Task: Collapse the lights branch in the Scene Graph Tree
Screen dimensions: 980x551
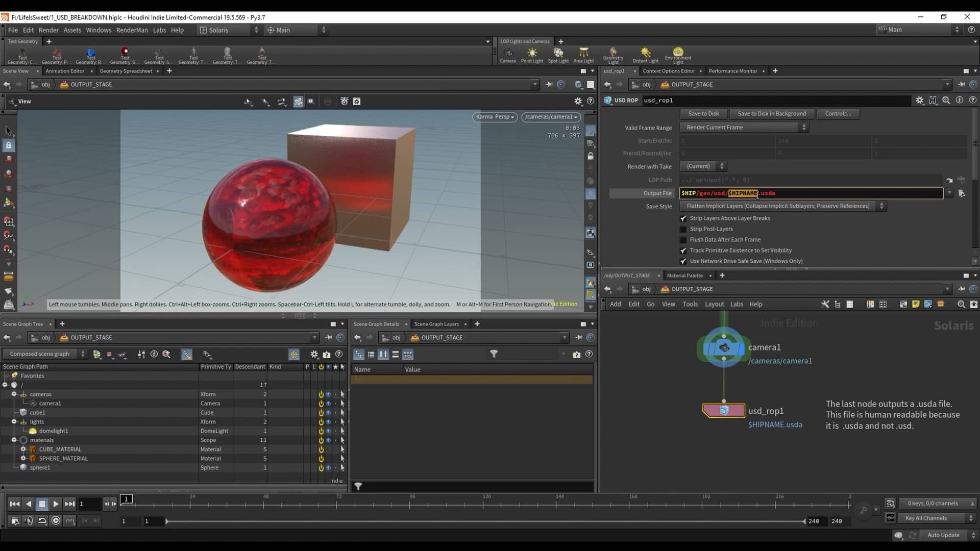Action: click(14, 421)
